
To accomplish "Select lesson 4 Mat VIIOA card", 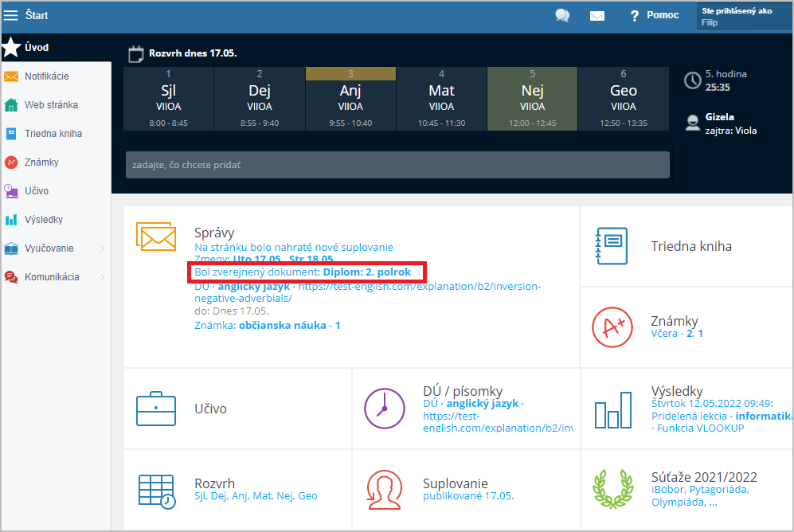I will pos(441,99).
